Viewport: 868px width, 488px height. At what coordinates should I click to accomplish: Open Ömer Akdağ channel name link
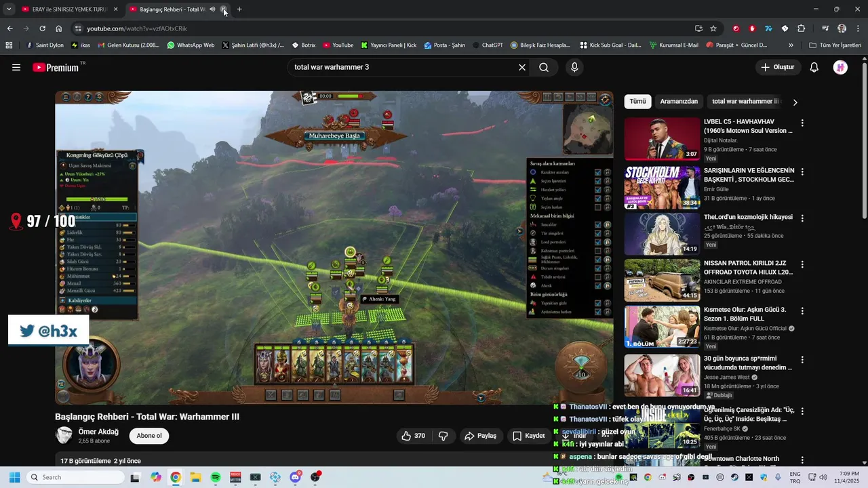[98, 432]
